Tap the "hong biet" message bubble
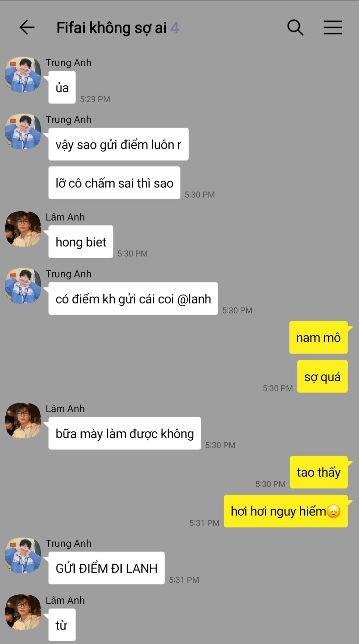The image size is (359, 644). (81, 242)
